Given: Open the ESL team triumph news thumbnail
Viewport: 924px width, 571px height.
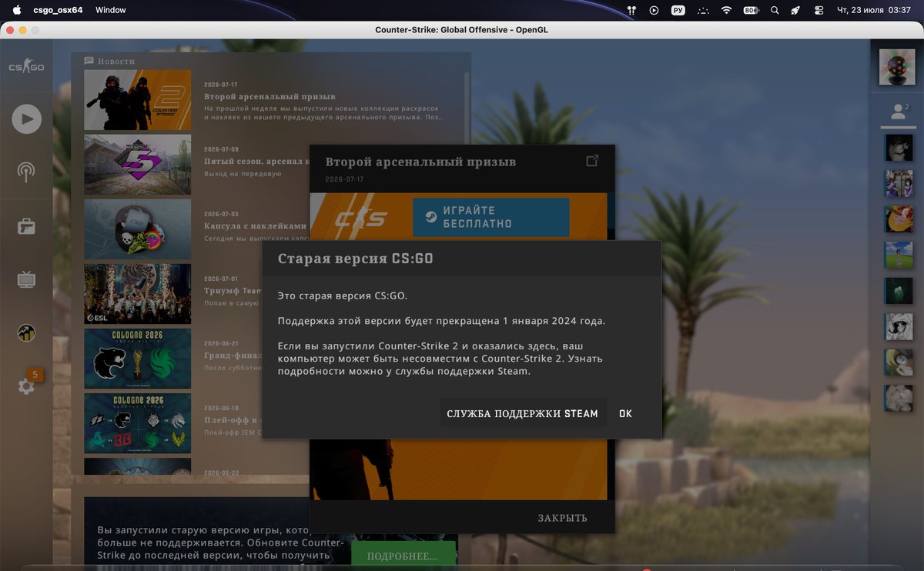Looking at the screenshot, I should point(138,294).
